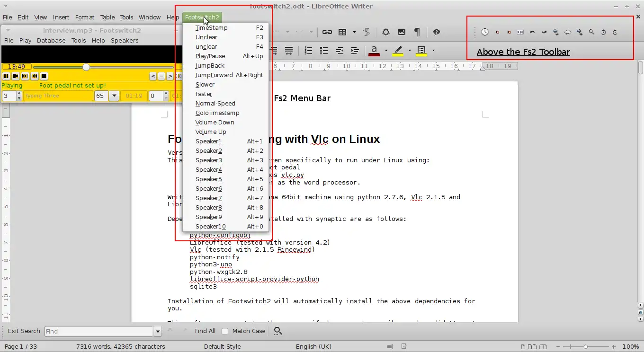Click the magnifier search icon in Find bar
644x352 pixels.
[278, 331]
